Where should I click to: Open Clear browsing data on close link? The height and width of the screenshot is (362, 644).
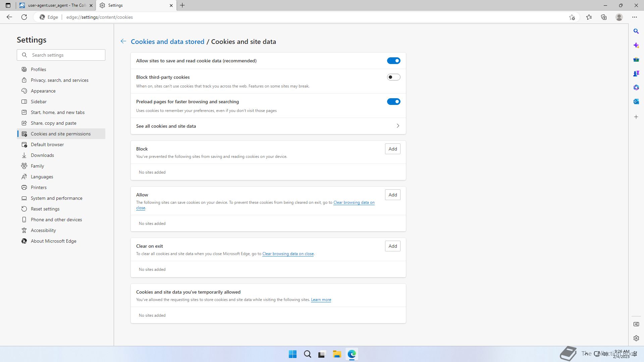click(x=288, y=254)
